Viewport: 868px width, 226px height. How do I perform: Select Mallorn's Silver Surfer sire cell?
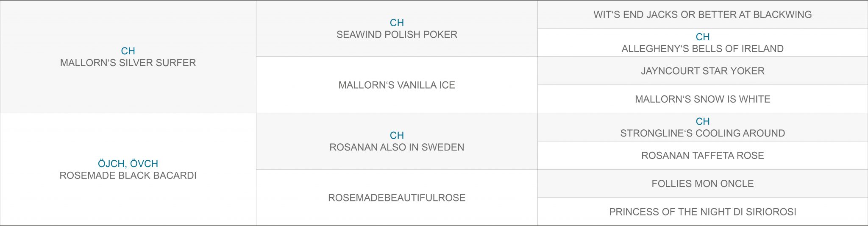pos(128,57)
